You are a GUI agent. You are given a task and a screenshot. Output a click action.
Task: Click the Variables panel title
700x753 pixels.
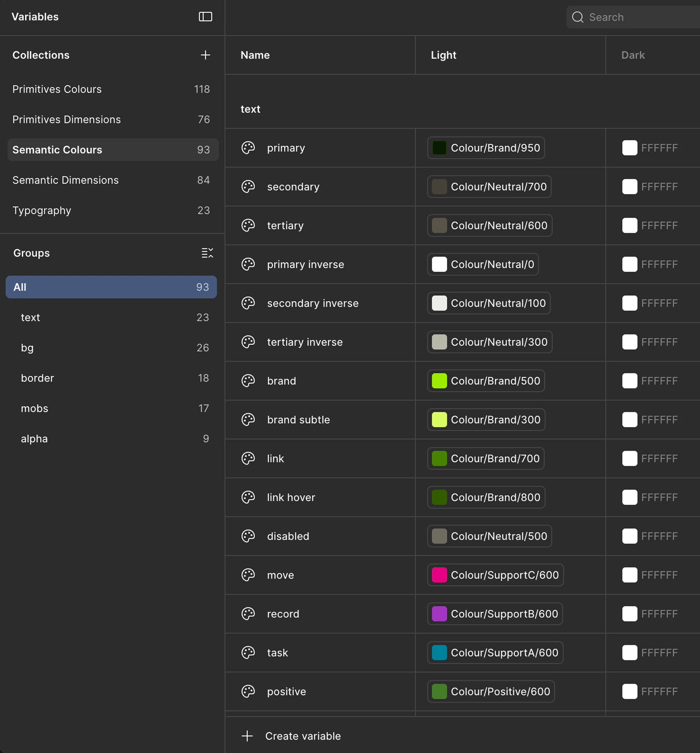(x=35, y=17)
